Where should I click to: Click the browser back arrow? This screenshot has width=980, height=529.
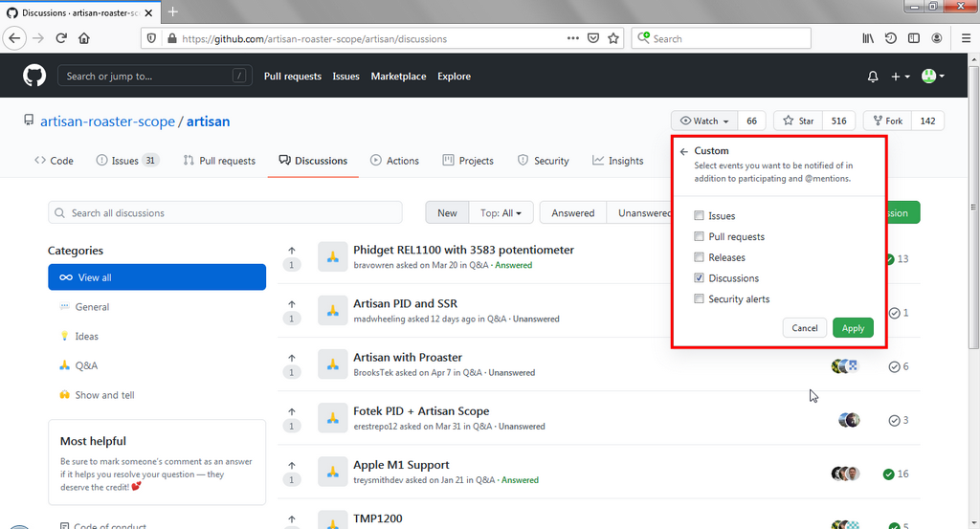tap(14, 38)
